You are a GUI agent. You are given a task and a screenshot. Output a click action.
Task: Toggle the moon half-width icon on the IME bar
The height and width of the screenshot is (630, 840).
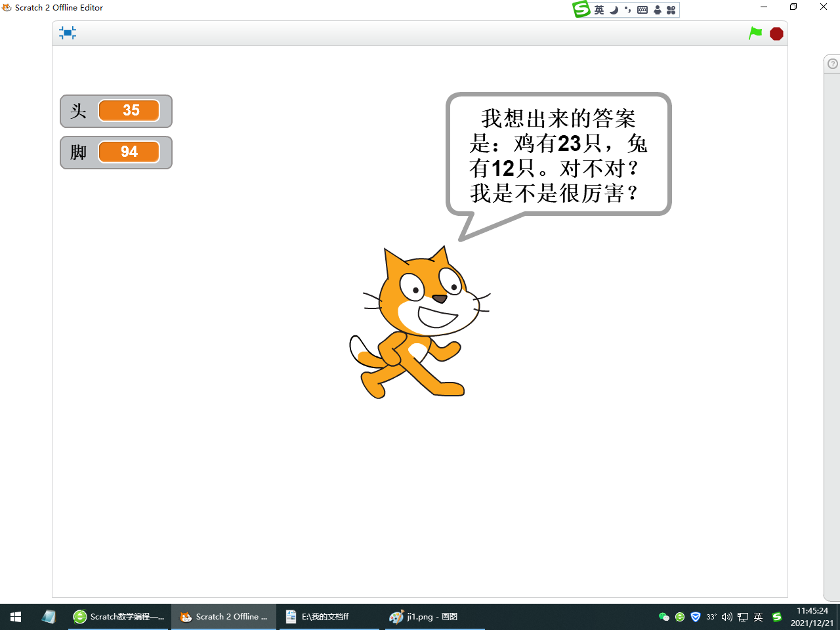point(614,10)
